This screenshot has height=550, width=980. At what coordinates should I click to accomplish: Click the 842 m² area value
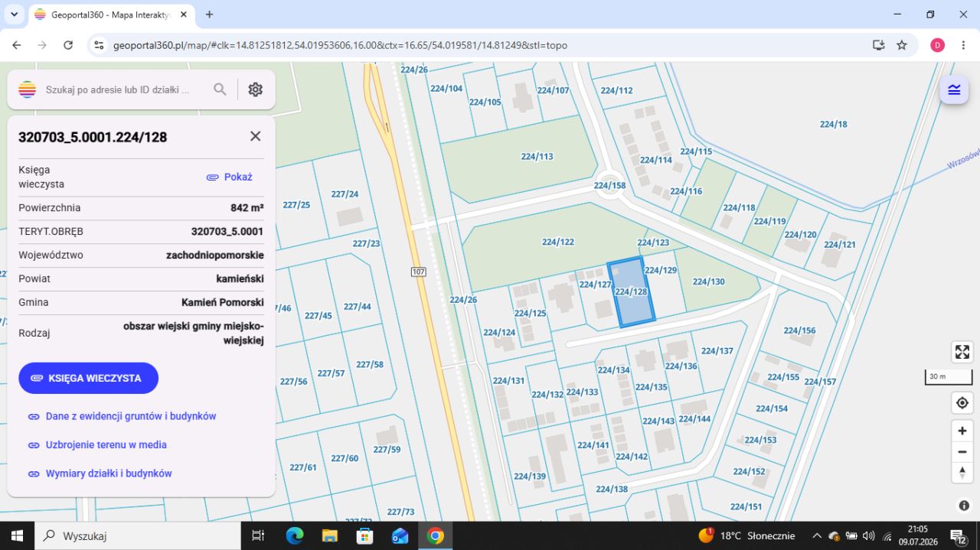click(x=247, y=207)
